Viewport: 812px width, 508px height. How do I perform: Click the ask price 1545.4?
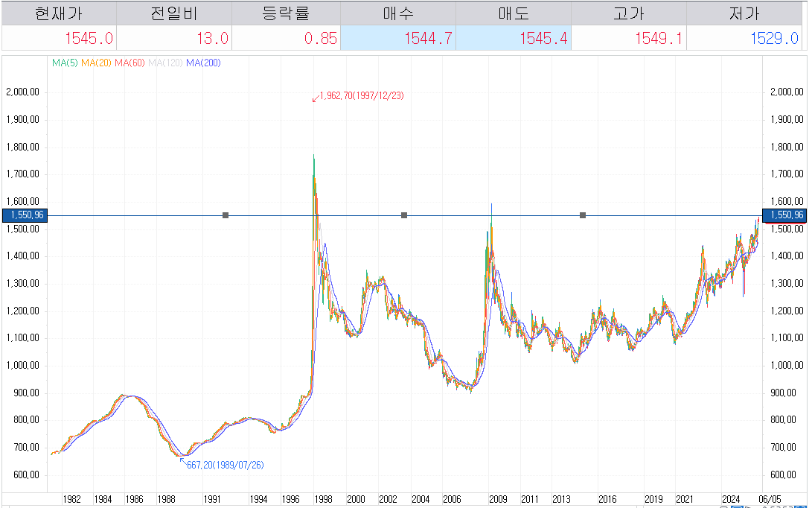[543, 38]
